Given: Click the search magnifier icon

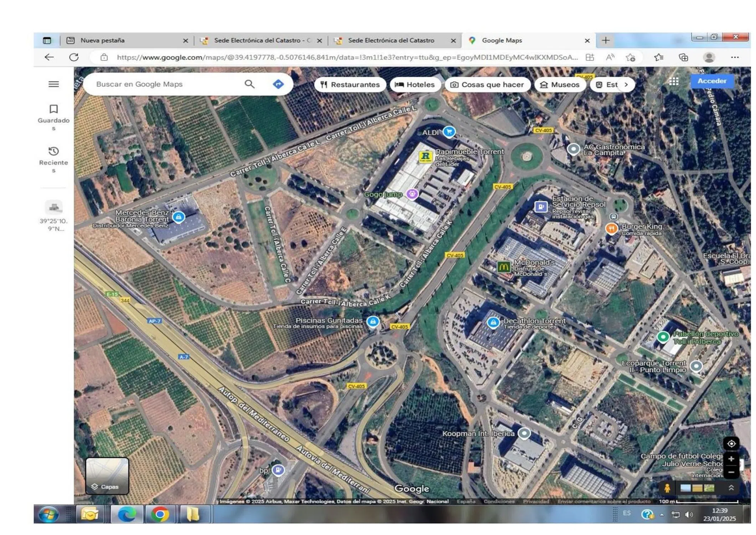Looking at the screenshot, I should (250, 84).
